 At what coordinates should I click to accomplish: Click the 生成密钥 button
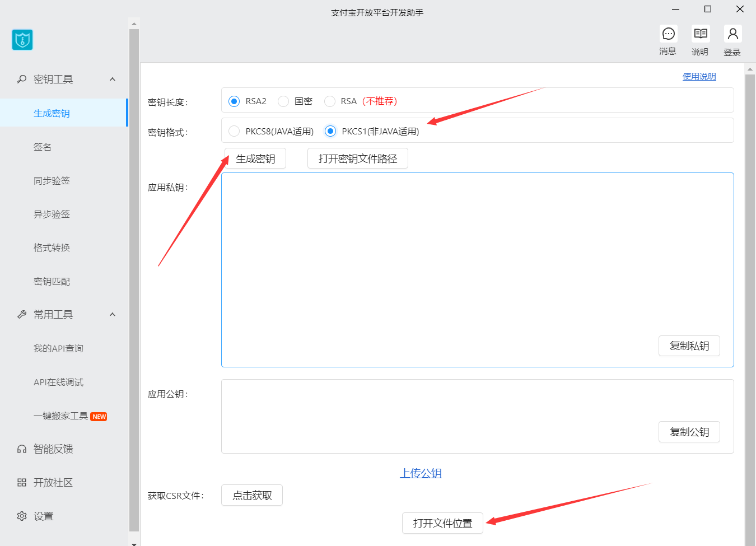tap(255, 158)
